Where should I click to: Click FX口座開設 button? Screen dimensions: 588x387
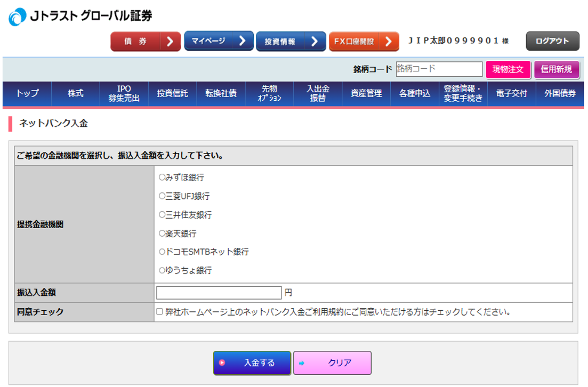pos(364,41)
